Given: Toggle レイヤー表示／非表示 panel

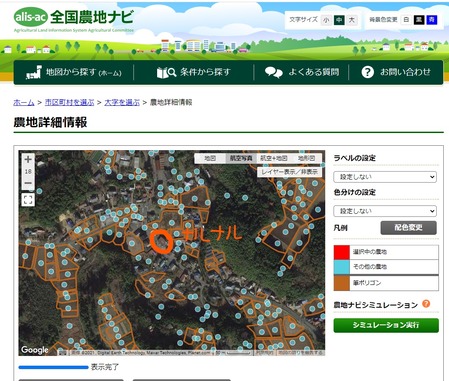Looking at the screenshot, I should pos(289,172).
